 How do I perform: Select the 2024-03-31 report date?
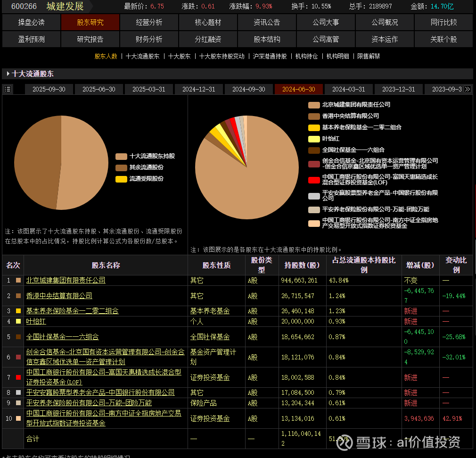pos(348,89)
